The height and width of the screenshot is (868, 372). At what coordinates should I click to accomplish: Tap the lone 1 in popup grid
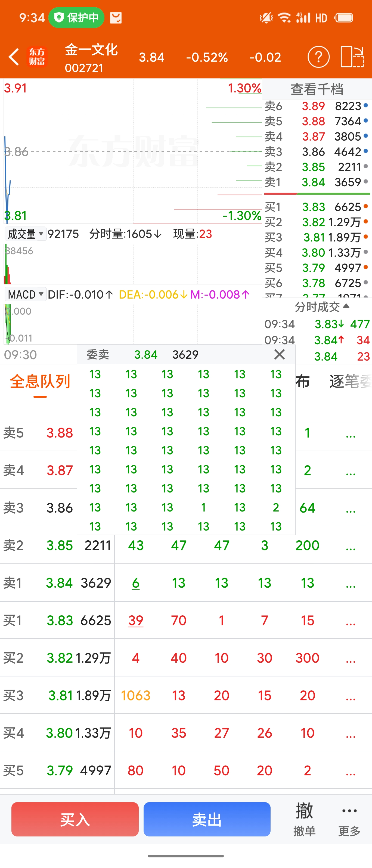coord(203,507)
